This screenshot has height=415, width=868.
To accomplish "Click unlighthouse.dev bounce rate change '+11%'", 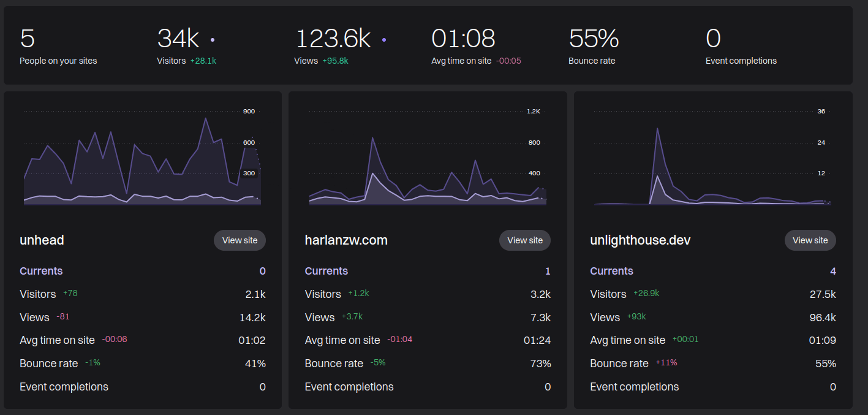I will click(x=666, y=363).
